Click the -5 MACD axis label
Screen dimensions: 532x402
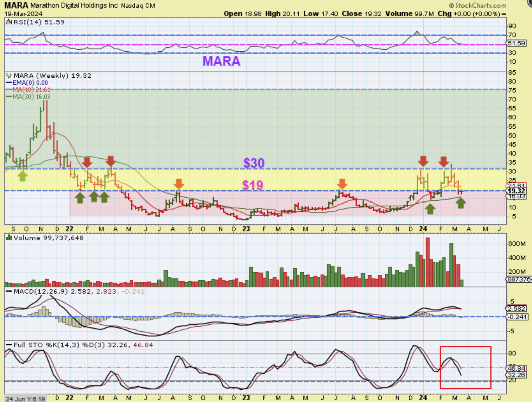[512, 331]
